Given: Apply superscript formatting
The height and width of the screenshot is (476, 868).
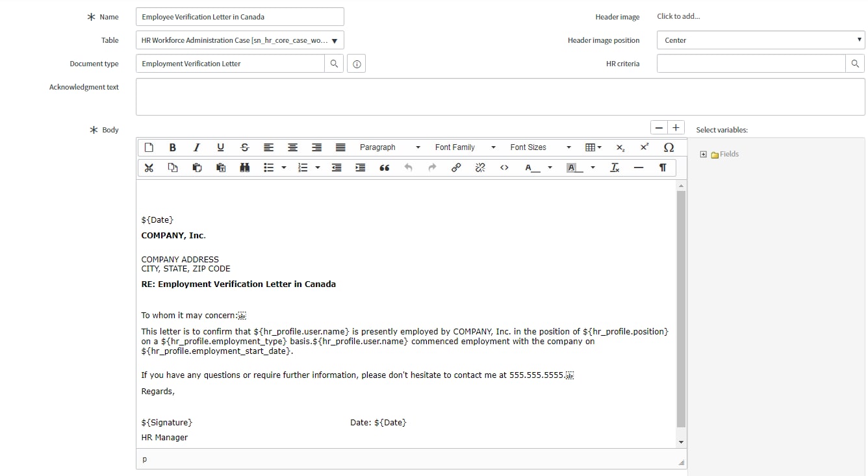Looking at the screenshot, I should pyautogui.click(x=645, y=147).
